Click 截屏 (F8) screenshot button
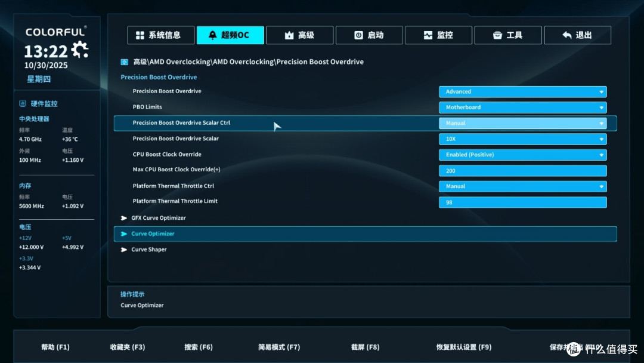 click(365, 347)
